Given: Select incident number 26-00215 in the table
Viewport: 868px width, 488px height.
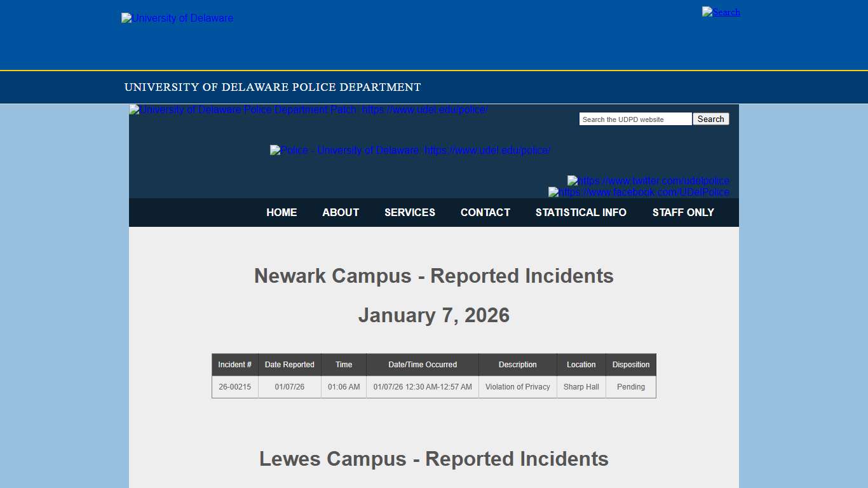Looking at the screenshot, I should pos(234,386).
